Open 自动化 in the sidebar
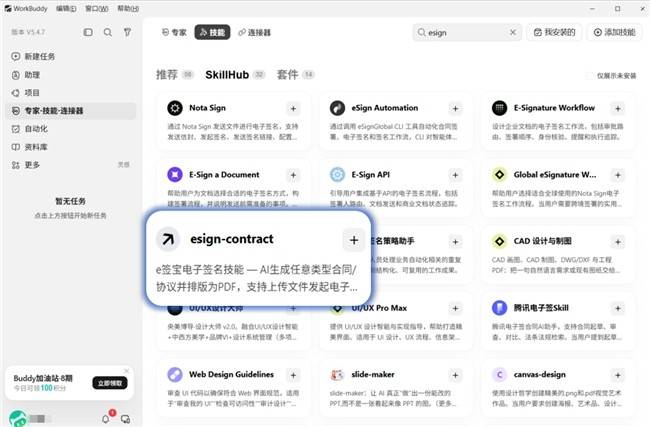The image size is (650, 427). 70,129
